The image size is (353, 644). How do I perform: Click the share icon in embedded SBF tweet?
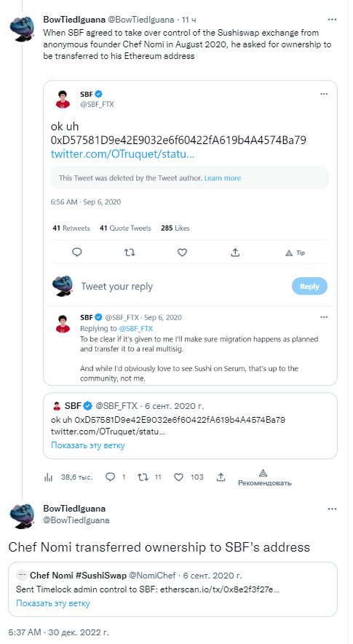[x=235, y=253]
